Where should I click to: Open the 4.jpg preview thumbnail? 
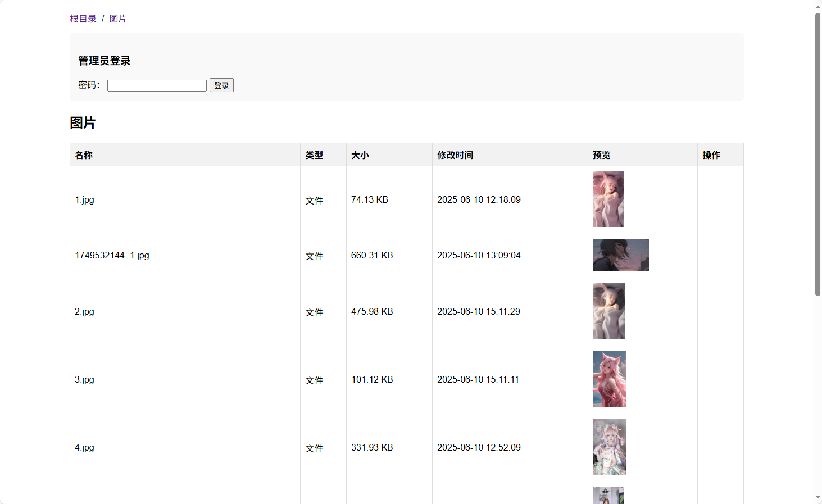pyautogui.click(x=609, y=447)
